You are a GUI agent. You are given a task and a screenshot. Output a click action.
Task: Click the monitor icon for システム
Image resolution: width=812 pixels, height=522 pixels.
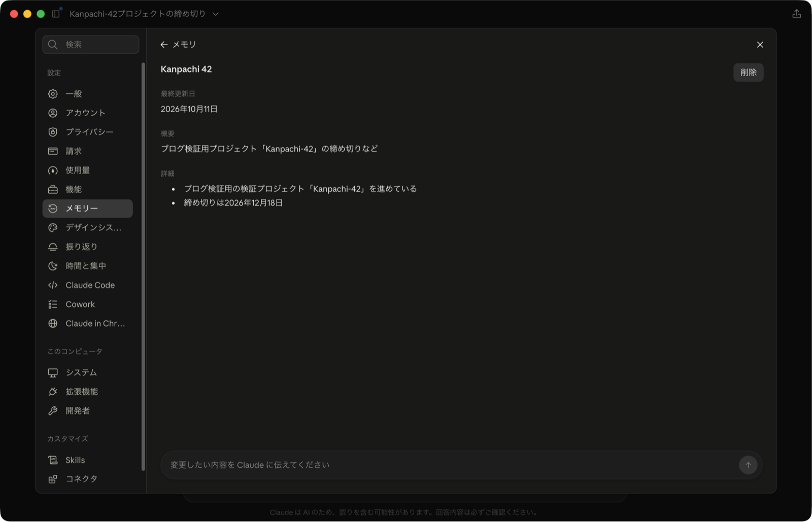click(53, 373)
